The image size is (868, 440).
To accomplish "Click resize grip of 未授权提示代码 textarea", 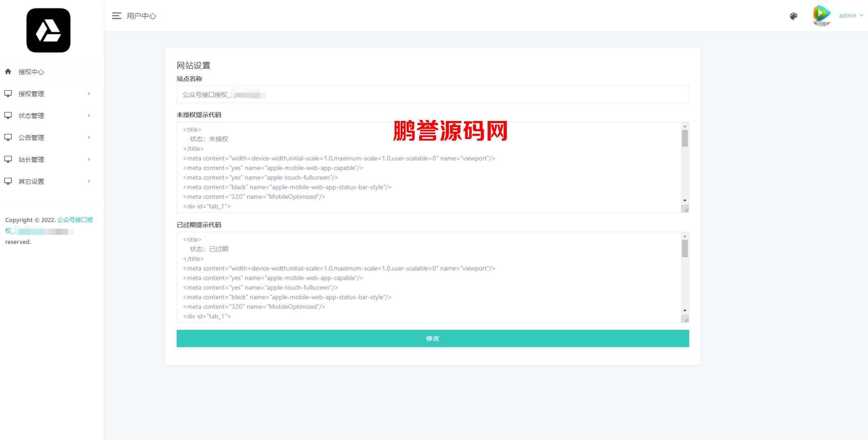I will 686,209.
